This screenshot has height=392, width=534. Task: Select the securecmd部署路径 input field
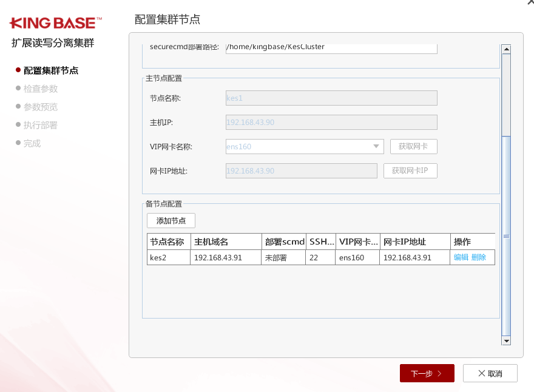click(331, 47)
